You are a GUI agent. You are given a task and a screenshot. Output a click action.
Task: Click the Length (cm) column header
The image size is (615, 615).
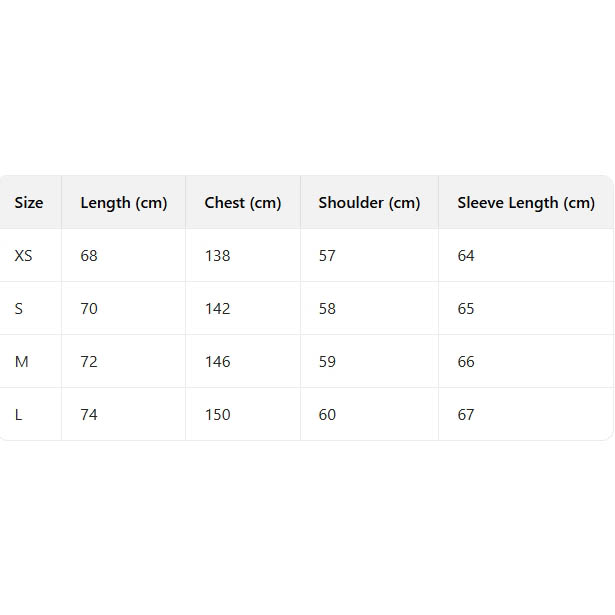(123, 203)
